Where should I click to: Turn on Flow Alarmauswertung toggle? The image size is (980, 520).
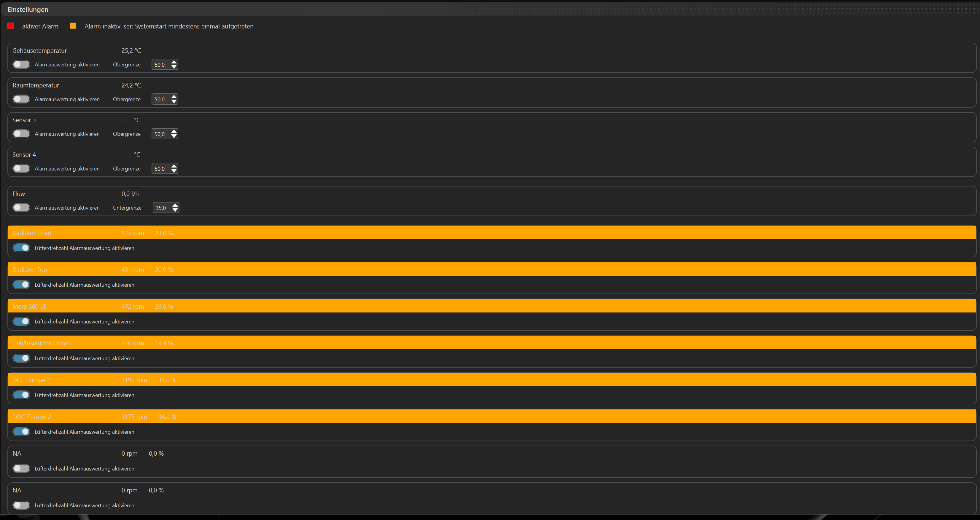point(21,208)
